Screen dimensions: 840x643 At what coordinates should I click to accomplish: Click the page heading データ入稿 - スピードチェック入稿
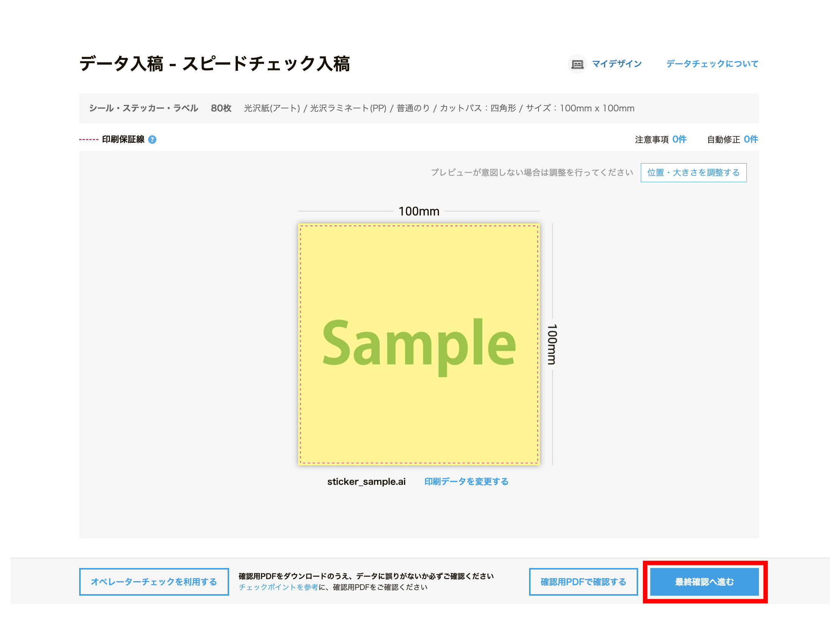click(x=216, y=64)
